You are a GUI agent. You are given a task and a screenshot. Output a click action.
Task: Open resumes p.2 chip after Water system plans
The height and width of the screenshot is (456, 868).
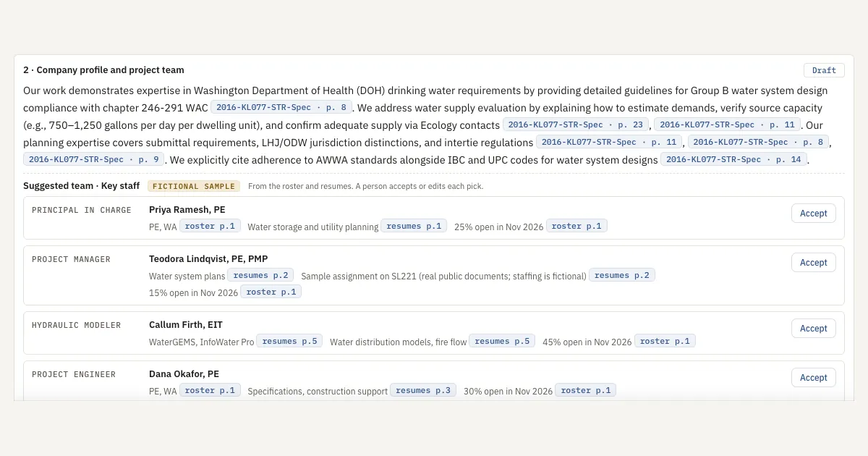click(x=260, y=275)
